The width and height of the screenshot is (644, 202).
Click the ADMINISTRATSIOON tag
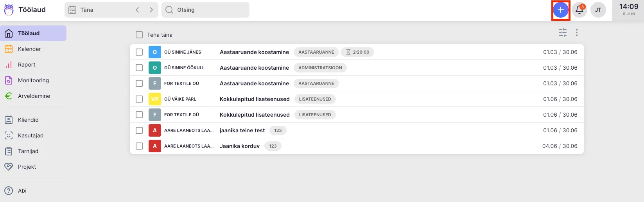320,68
